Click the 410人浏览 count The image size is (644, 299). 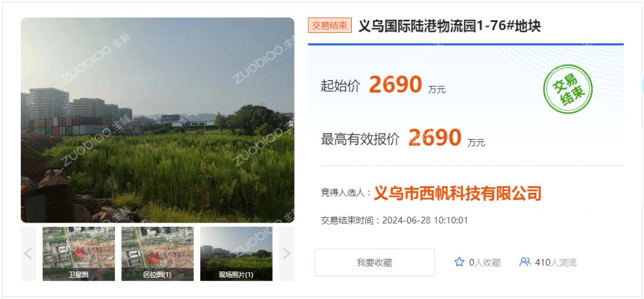(x=556, y=263)
